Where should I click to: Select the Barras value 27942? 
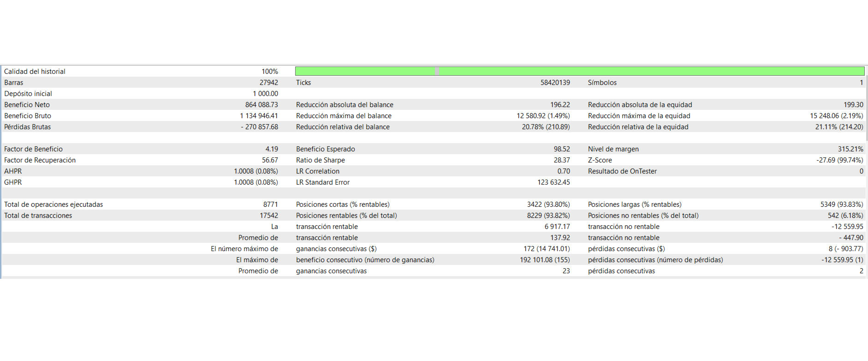(269, 83)
